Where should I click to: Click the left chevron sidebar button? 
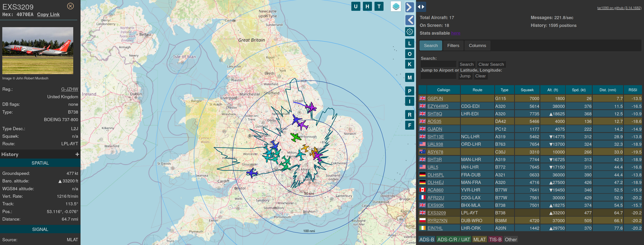[410, 20]
